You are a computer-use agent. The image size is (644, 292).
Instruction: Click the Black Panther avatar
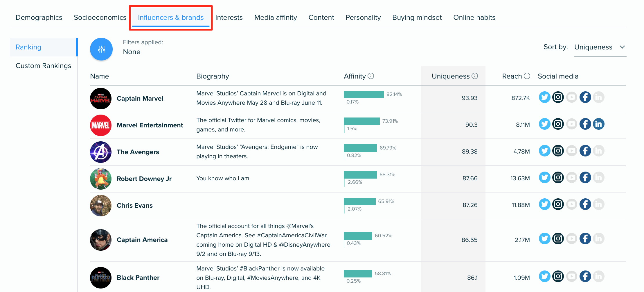point(101,278)
